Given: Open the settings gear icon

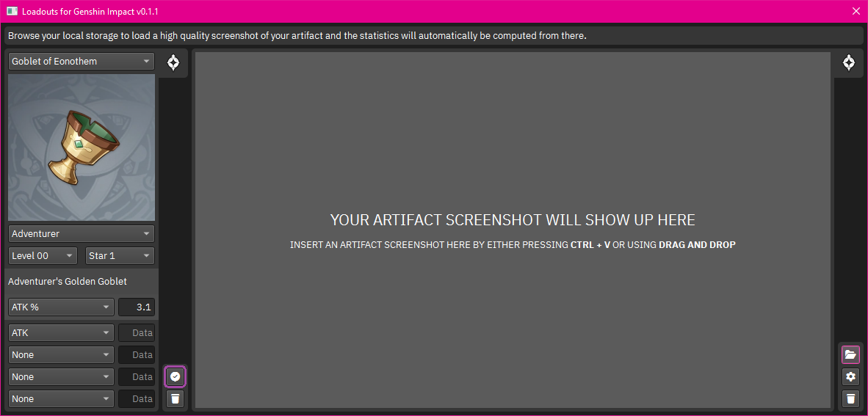Looking at the screenshot, I should coord(850,376).
